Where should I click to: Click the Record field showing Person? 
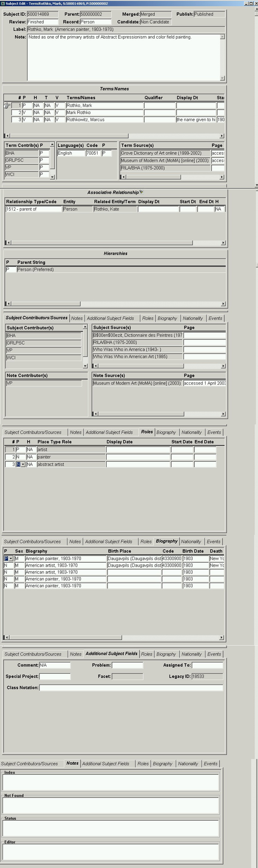click(x=95, y=22)
